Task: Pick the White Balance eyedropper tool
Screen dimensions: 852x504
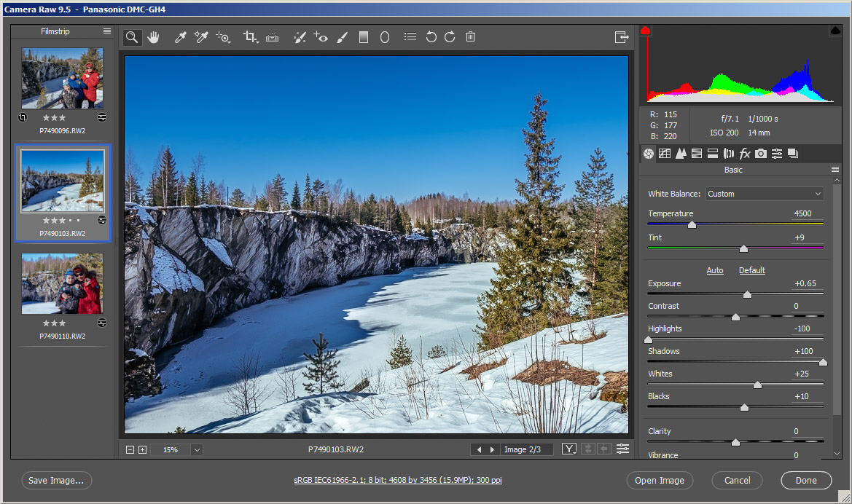Action: (180, 37)
